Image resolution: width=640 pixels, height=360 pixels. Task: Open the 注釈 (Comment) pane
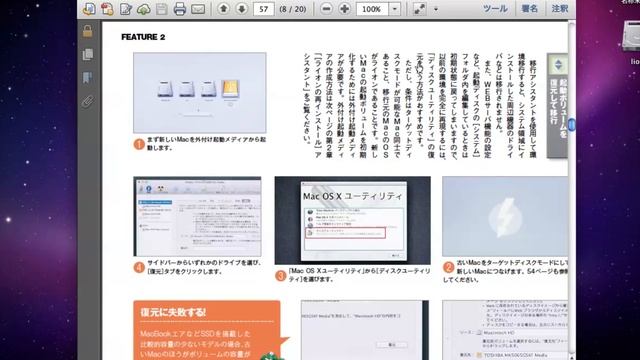pyautogui.click(x=560, y=9)
